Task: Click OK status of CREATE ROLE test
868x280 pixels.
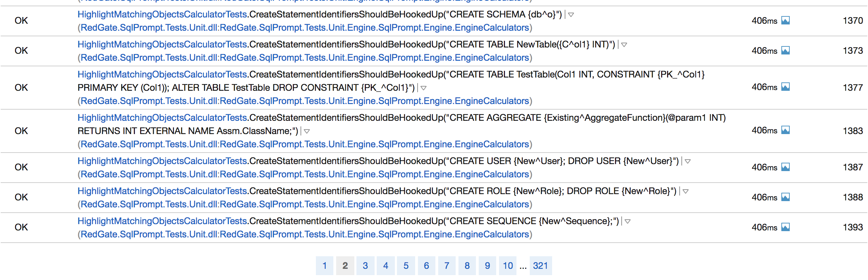Action: 21,198
